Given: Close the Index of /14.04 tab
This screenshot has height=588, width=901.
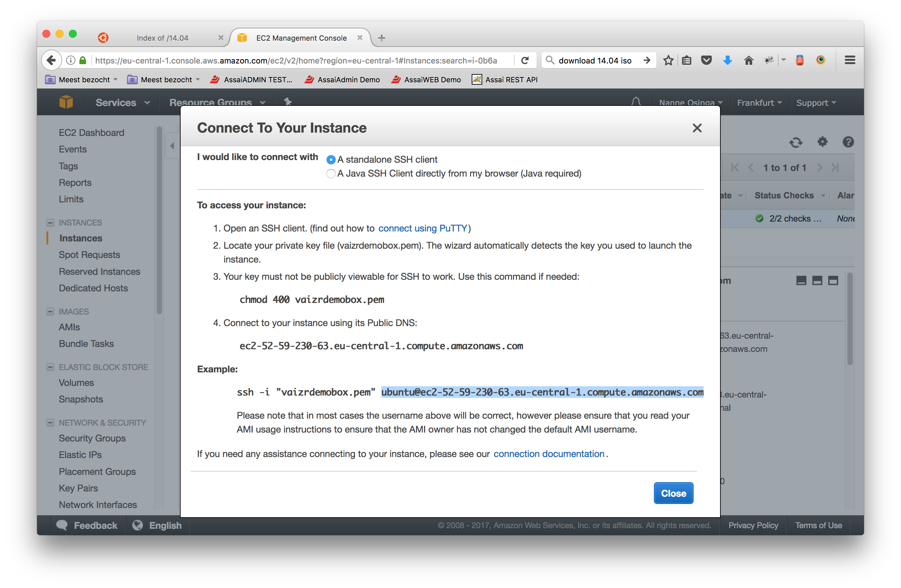Looking at the screenshot, I should coord(221,38).
